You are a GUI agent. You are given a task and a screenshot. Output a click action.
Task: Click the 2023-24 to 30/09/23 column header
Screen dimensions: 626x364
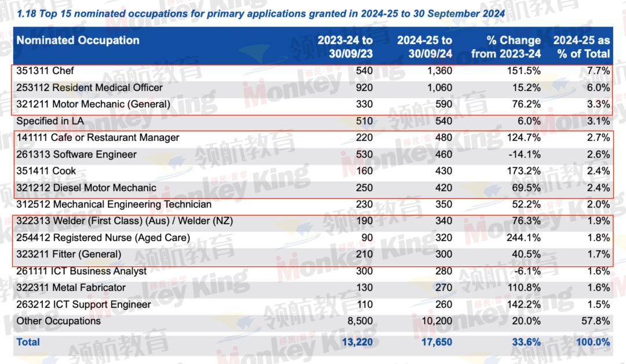(x=345, y=47)
